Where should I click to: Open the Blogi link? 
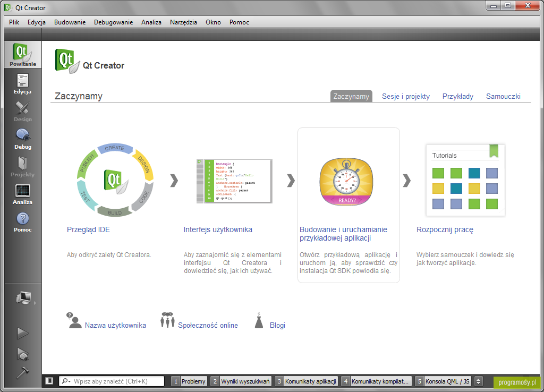click(x=277, y=326)
